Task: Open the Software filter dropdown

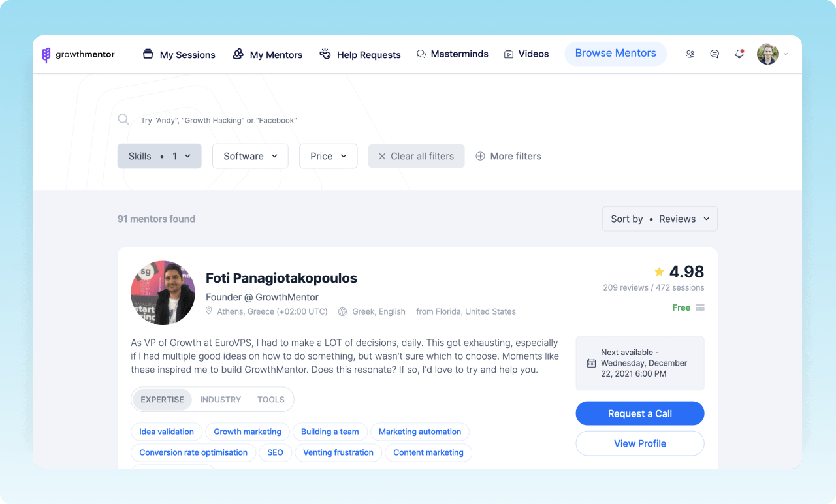Action: click(x=250, y=156)
